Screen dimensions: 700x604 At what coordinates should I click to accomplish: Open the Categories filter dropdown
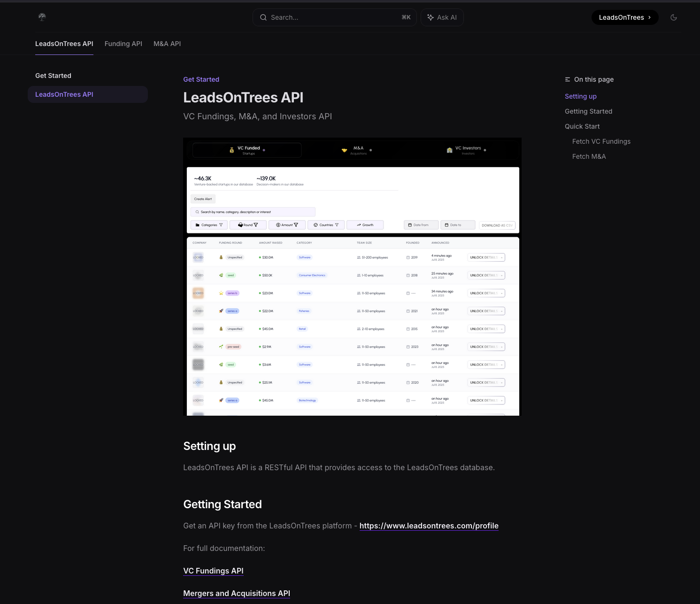click(209, 225)
